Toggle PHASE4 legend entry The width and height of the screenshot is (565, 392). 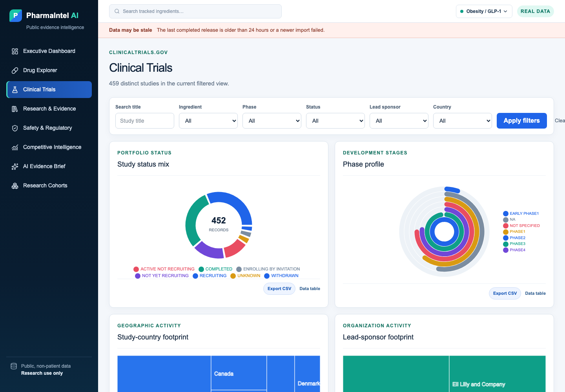tap(514, 250)
